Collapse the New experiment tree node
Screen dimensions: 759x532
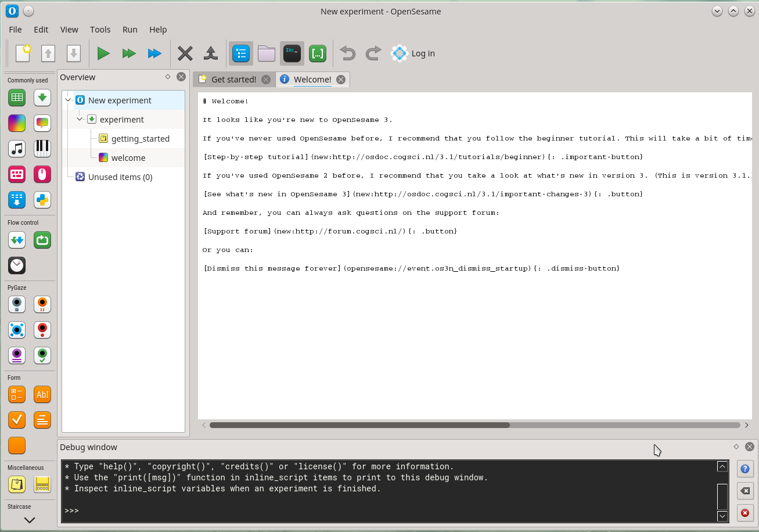pos(69,100)
